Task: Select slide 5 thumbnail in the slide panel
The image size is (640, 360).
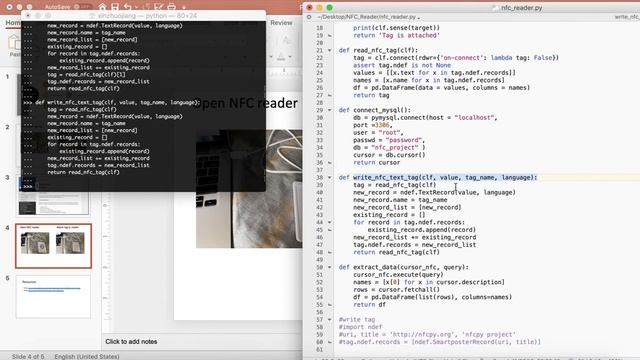Action: pos(53,297)
